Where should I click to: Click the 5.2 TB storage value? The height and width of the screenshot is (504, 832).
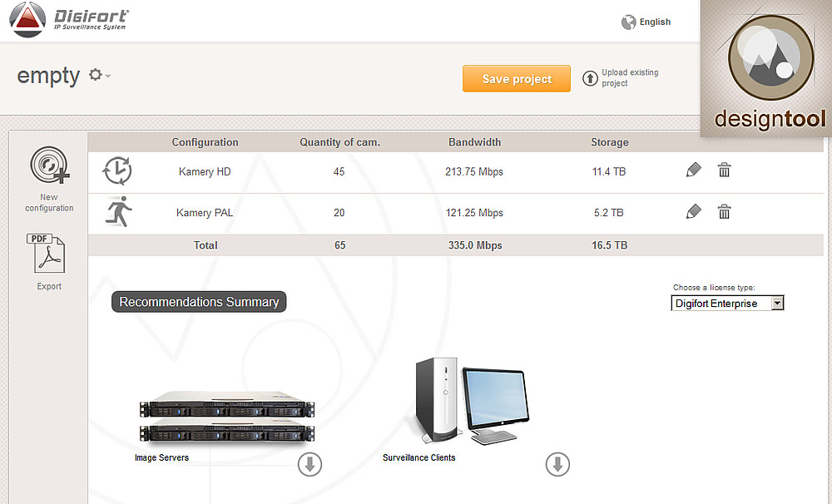click(x=609, y=213)
